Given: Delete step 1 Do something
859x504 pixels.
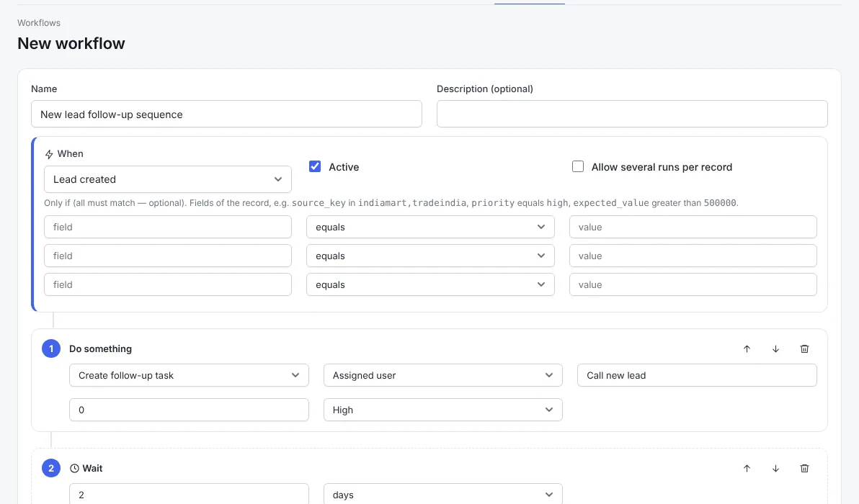Looking at the screenshot, I should coord(804,349).
